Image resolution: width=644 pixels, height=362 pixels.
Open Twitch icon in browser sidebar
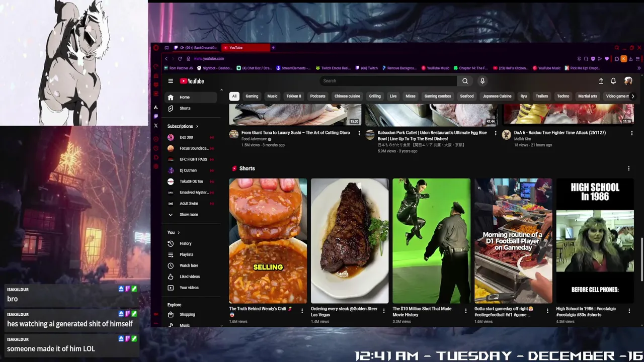(x=156, y=116)
